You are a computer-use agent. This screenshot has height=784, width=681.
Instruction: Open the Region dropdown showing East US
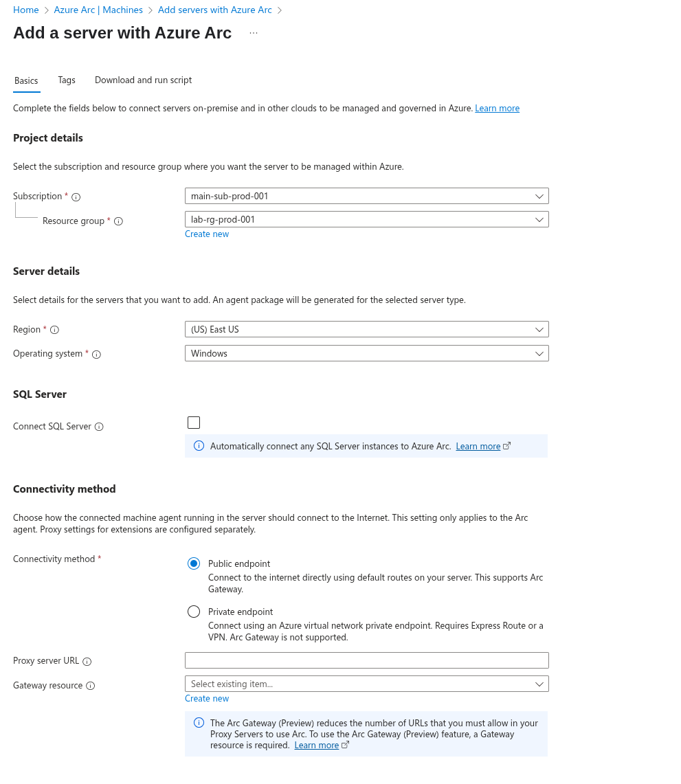[x=366, y=330]
